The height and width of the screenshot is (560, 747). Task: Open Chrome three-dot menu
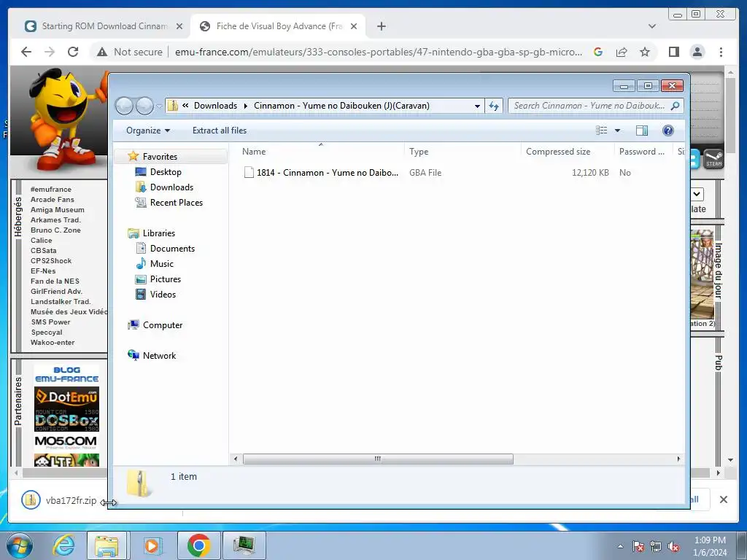coord(721,52)
